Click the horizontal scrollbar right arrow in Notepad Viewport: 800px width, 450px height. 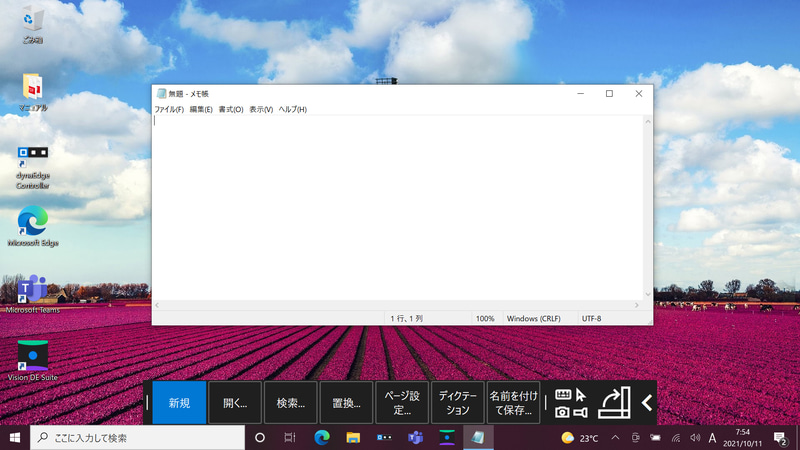(x=637, y=305)
